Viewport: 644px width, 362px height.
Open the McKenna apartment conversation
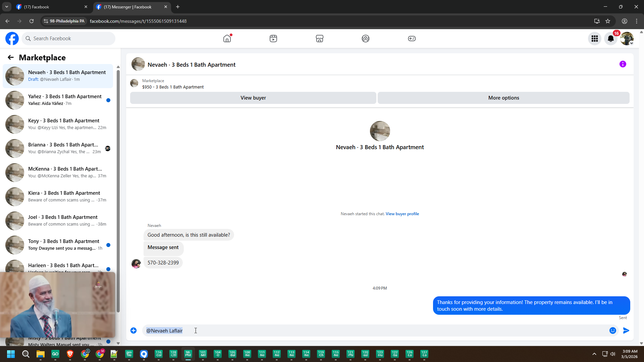coord(58,173)
